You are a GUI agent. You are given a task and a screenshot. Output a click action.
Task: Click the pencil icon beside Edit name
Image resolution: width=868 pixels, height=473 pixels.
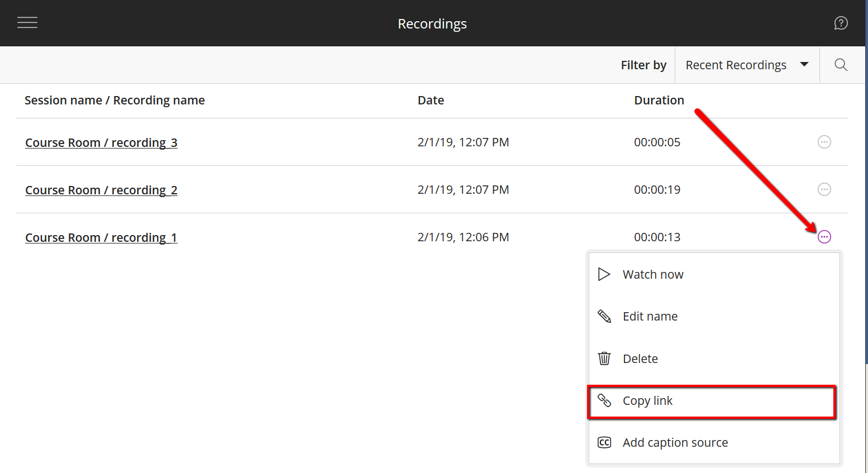click(x=604, y=316)
